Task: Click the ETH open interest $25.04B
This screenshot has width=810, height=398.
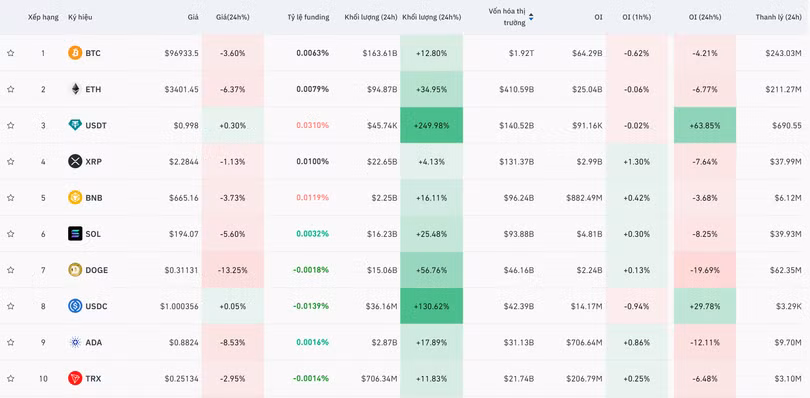Action: coord(587,89)
